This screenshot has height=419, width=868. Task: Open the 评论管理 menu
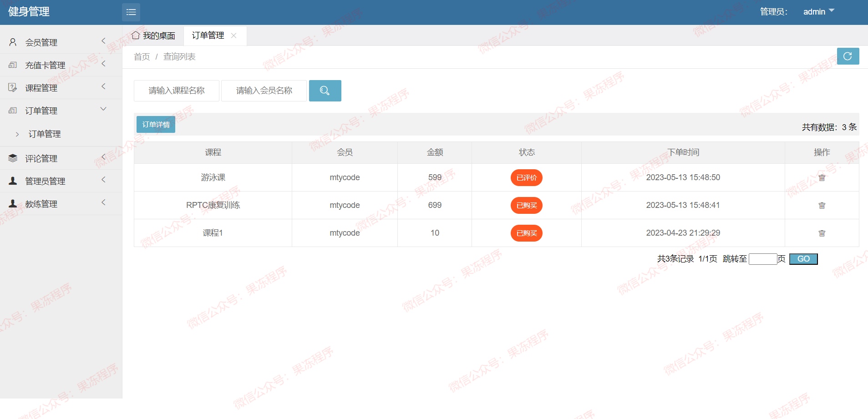[61, 158]
